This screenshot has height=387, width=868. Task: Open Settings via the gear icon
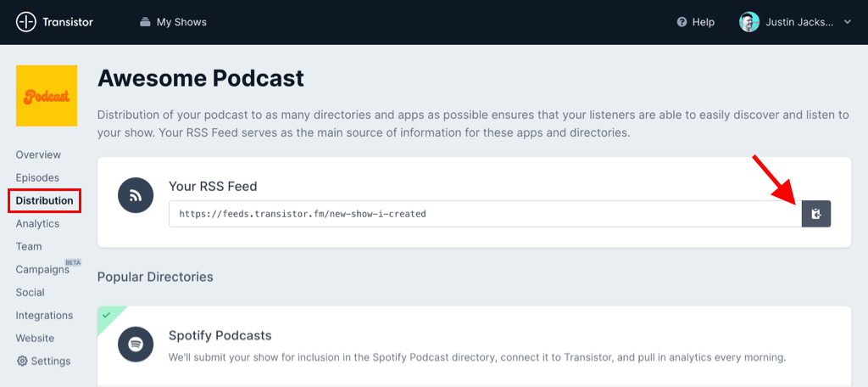(22, 361)
